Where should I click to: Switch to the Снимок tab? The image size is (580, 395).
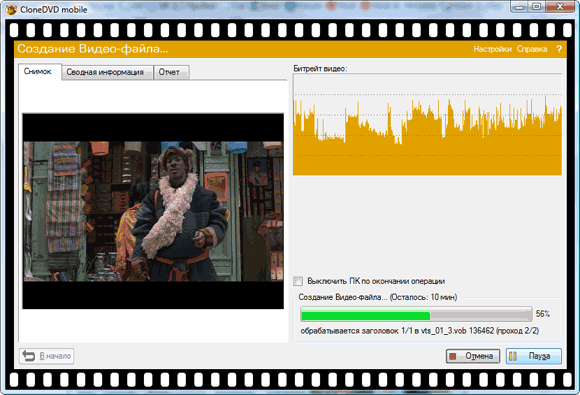pos(38,71)
